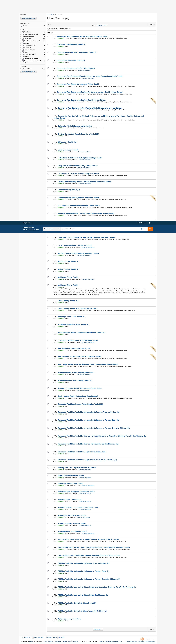This screenshot has height=644, width=176.
Task: Open Commencing a Lawsuit Toolkit (IL) link
Action: (71, 60)
